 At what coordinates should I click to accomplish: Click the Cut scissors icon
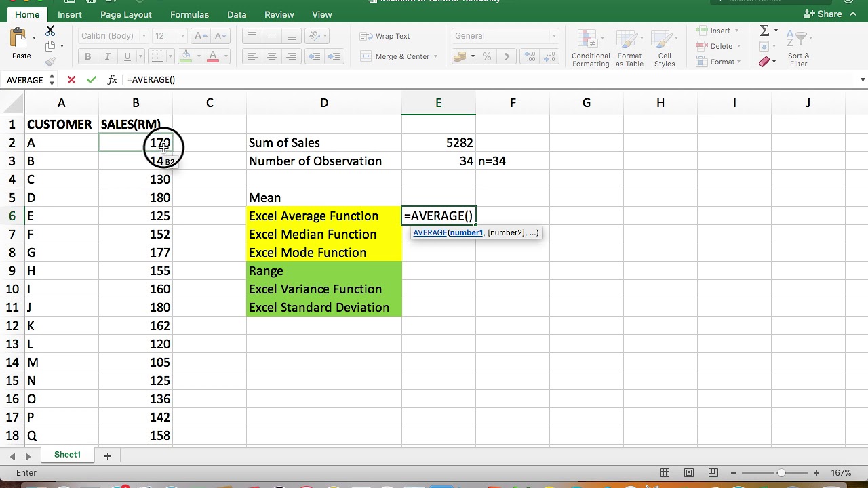50,31
